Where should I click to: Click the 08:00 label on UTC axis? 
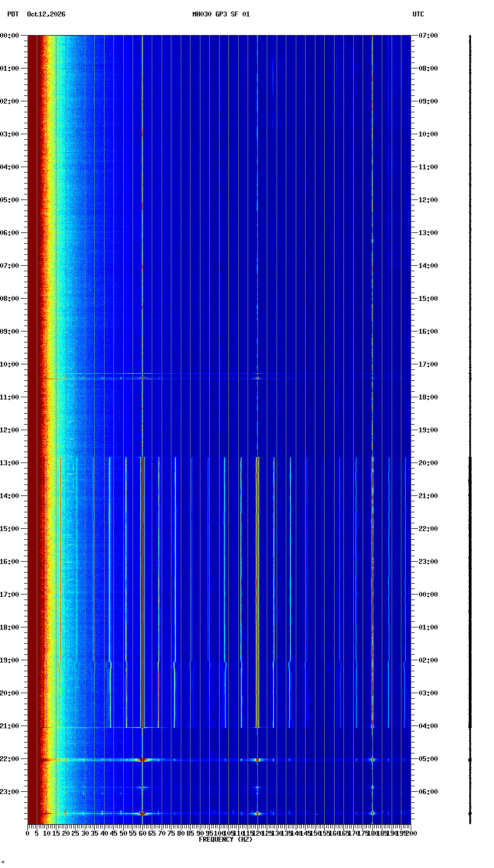coord(428,68)
